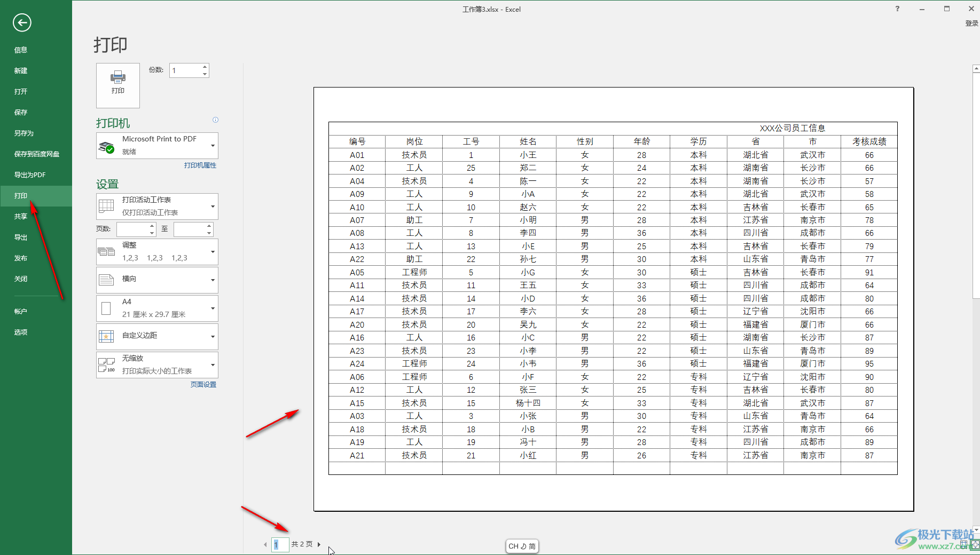Click the 登录 sign-in link at top right
The height and width of the screenshot is (555, 980).
point(971,23)
